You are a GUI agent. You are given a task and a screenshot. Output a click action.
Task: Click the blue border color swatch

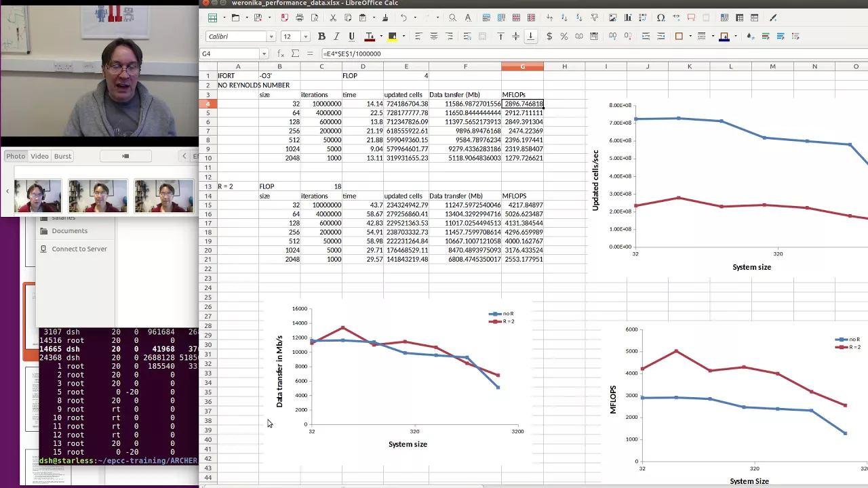point(724,37)
